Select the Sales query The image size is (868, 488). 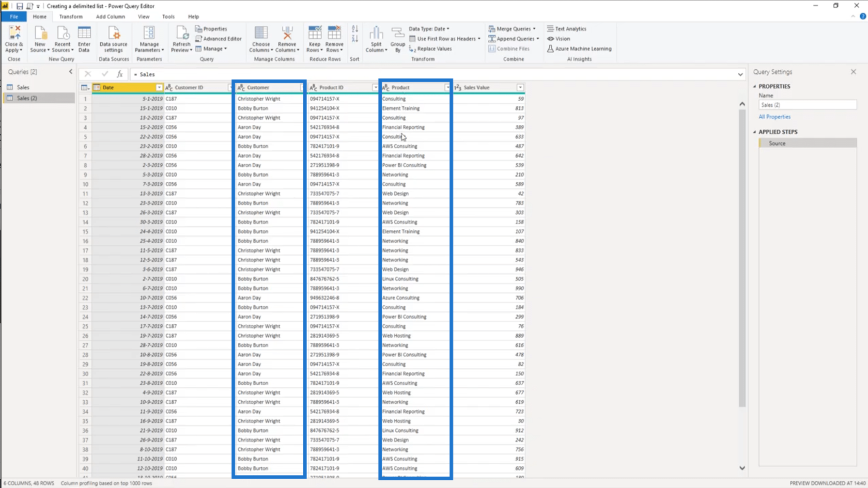coord(39,87)
